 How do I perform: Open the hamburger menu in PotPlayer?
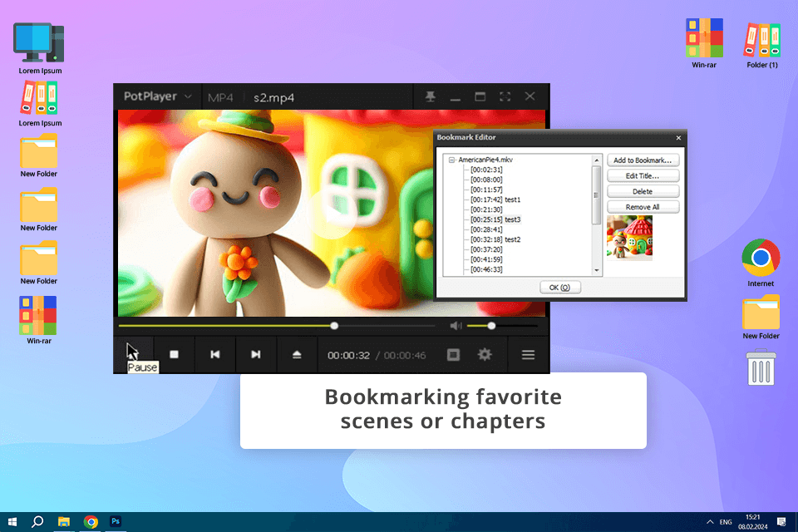click(528, 354)
